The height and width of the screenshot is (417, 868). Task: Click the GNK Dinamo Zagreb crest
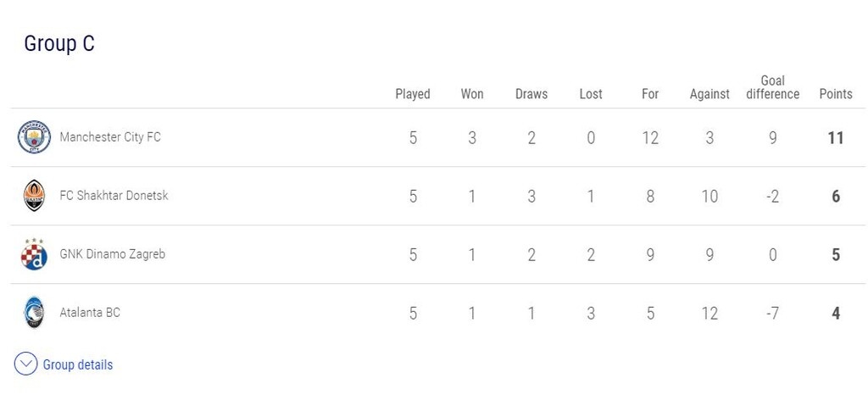[34, 254]
